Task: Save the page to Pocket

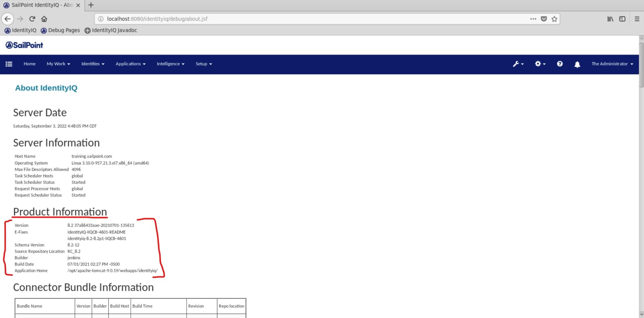Action: [x=543, y=19]
